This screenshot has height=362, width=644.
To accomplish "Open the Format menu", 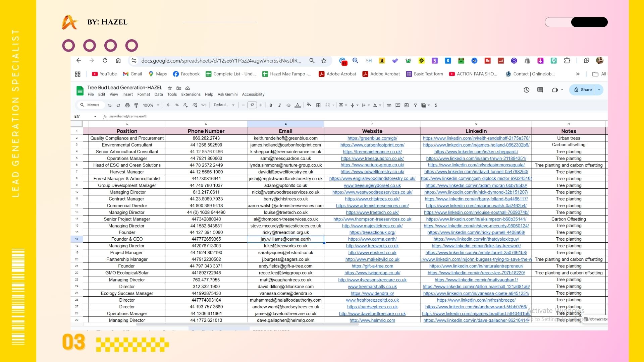I will tap(144, 95).
